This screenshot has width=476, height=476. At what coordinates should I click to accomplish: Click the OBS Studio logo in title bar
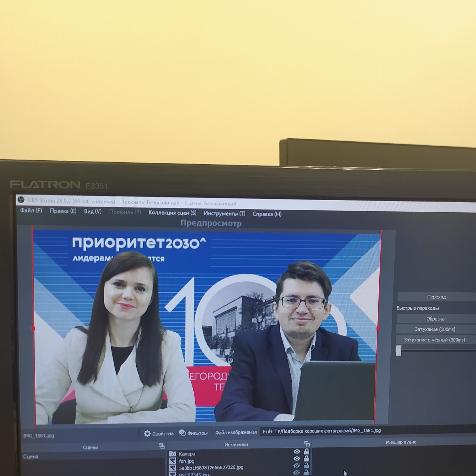pyautogui.click(x=22, y=200)
